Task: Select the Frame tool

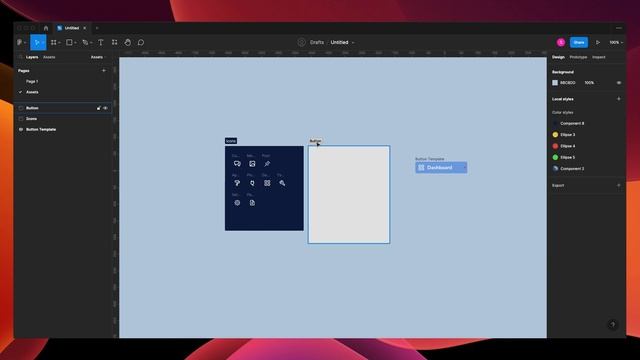Action: (x=53, y=42)
